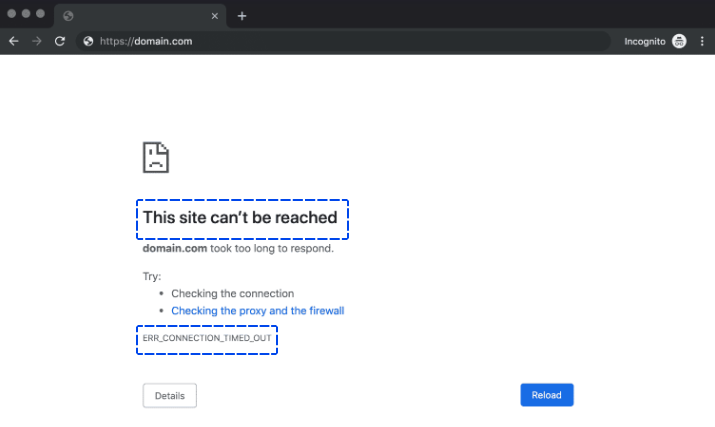Screen dimensions: 715x427
Task: Reload the page with the toolbar refresh icon
Action: coord(60,41)
